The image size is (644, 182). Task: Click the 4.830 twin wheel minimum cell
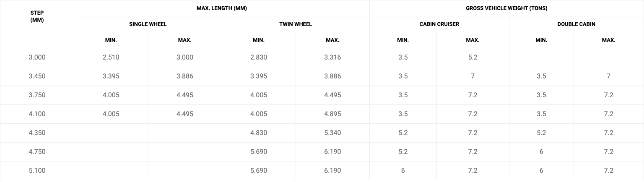[x=258, y=133]
